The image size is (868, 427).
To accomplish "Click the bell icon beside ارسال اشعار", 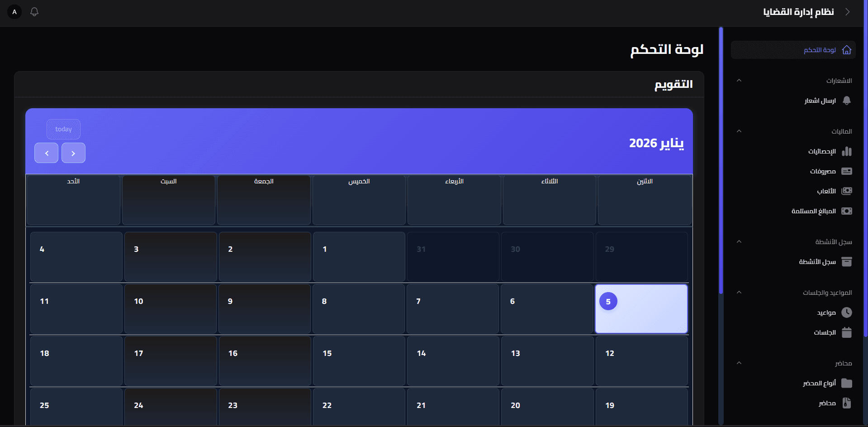I will pos(847,101).
